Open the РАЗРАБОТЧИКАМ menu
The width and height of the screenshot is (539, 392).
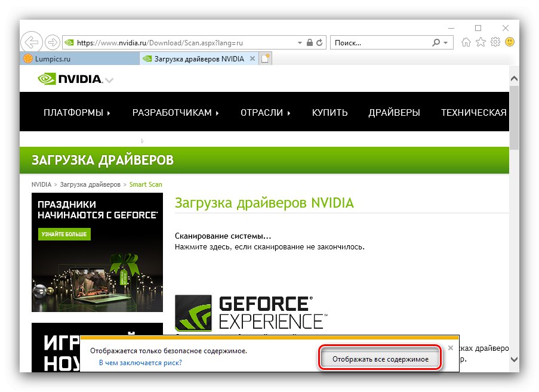pyautogui.click(x=175, y=112)
